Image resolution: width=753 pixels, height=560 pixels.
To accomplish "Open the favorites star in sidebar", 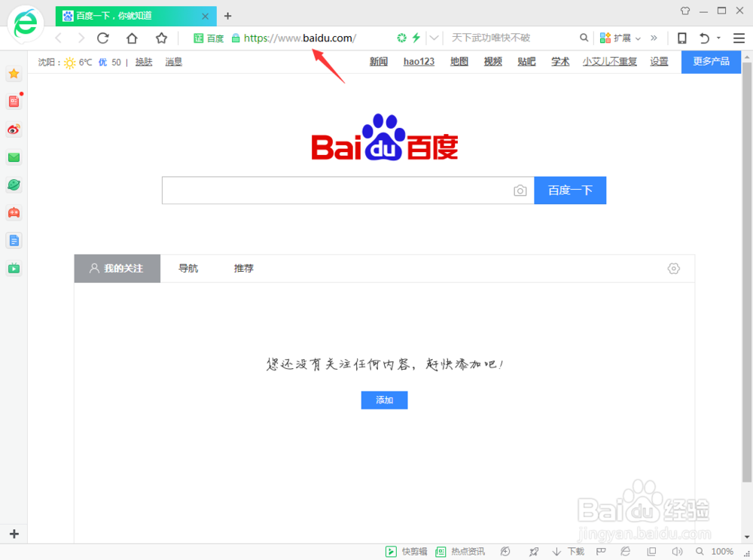I will [14, 74].
